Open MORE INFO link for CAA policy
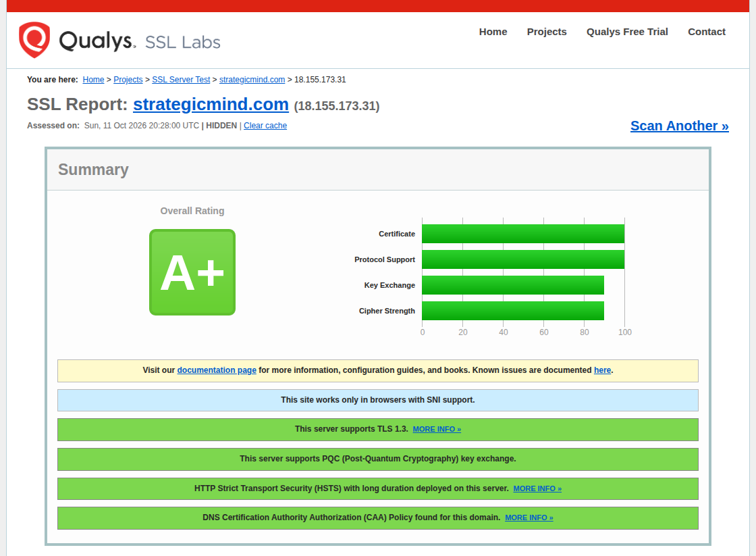The width and height of the screenshot is (756, 556). [529, 517]
